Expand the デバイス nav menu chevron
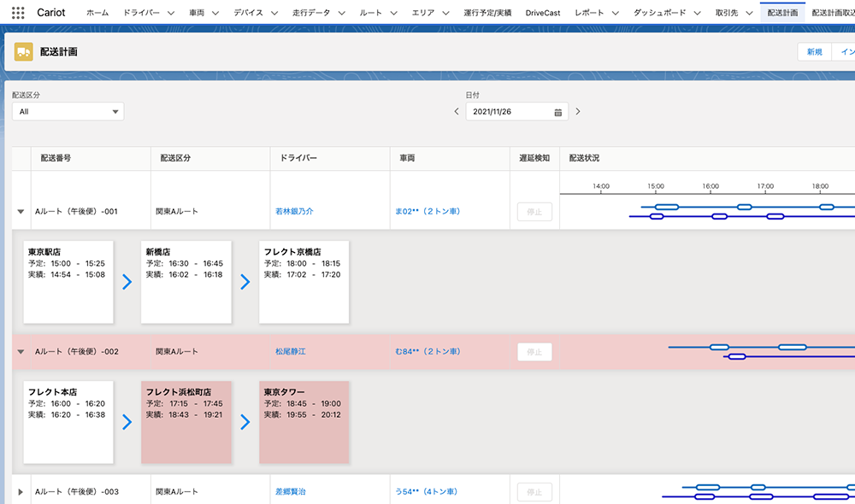The width and height of the screenshot is (855, 504). 274,13
